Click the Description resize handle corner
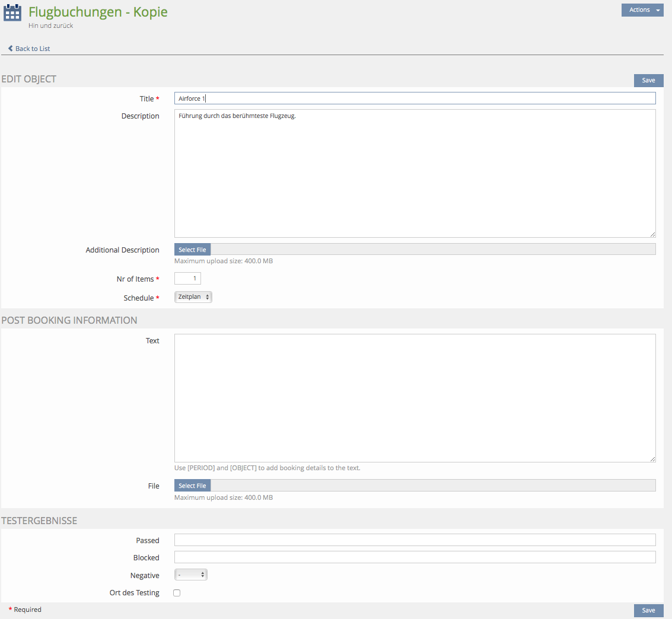 pos(652,234)
